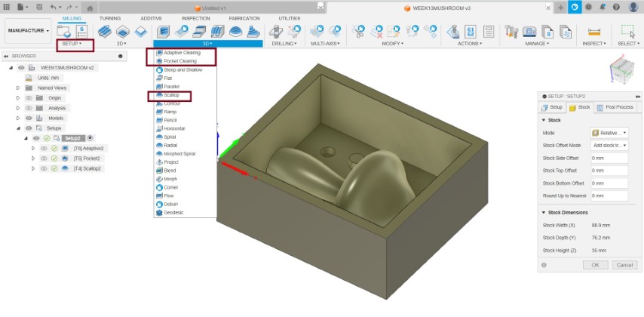Collapse the Stock Dimensions section
This screenshot has height=317, width=644.
pos(544,213)
